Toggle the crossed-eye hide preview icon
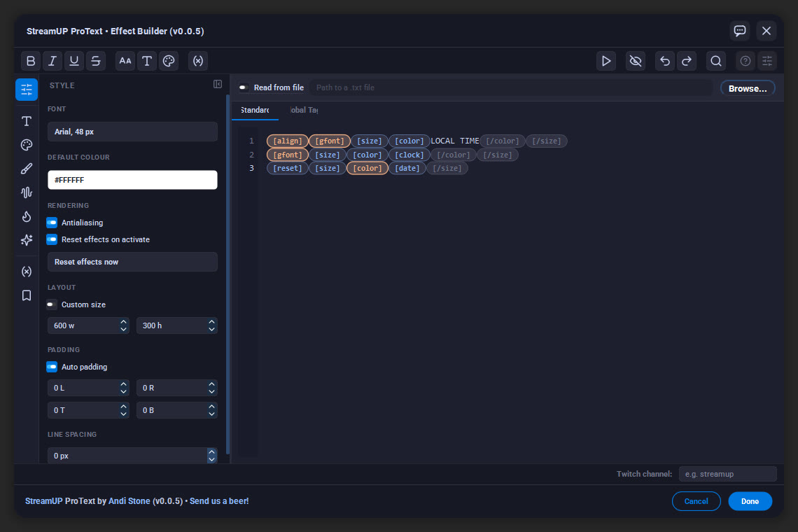Screen dimensions: 798x532 pyautogui.click(x=636, y=61)
